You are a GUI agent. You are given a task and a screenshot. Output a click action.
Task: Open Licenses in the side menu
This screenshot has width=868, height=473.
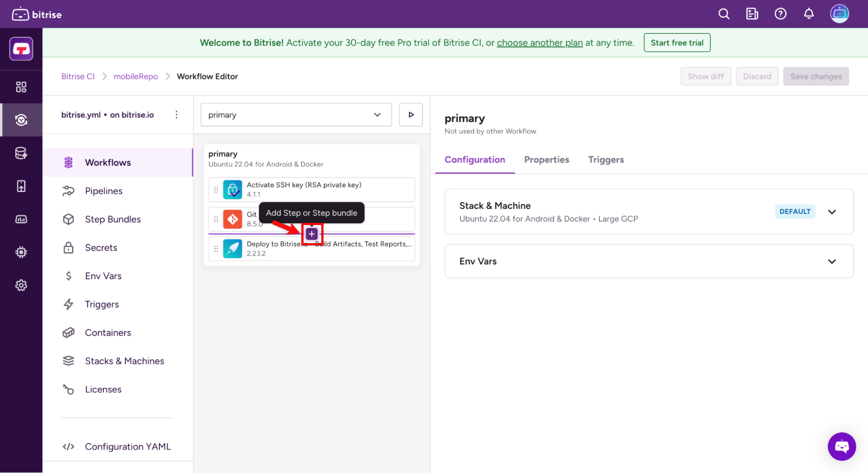pos(118,389)
